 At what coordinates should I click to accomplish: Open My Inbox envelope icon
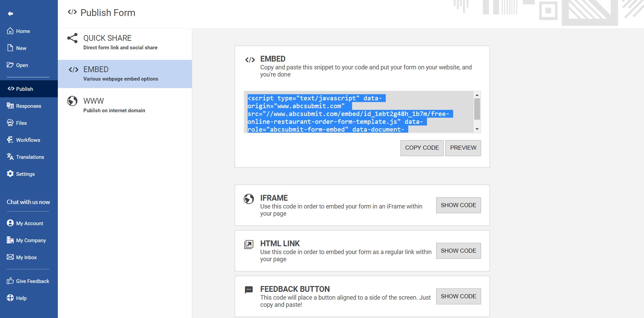click(x=10, y=257)
